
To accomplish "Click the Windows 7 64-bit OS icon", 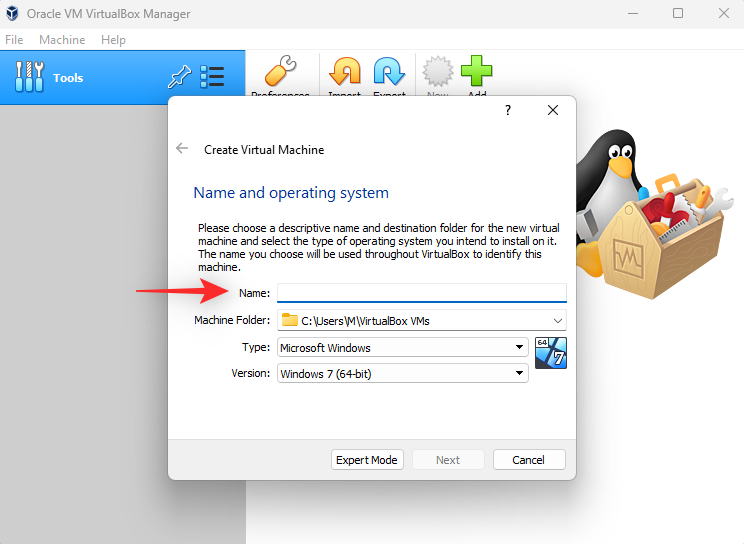I will 550,353.
